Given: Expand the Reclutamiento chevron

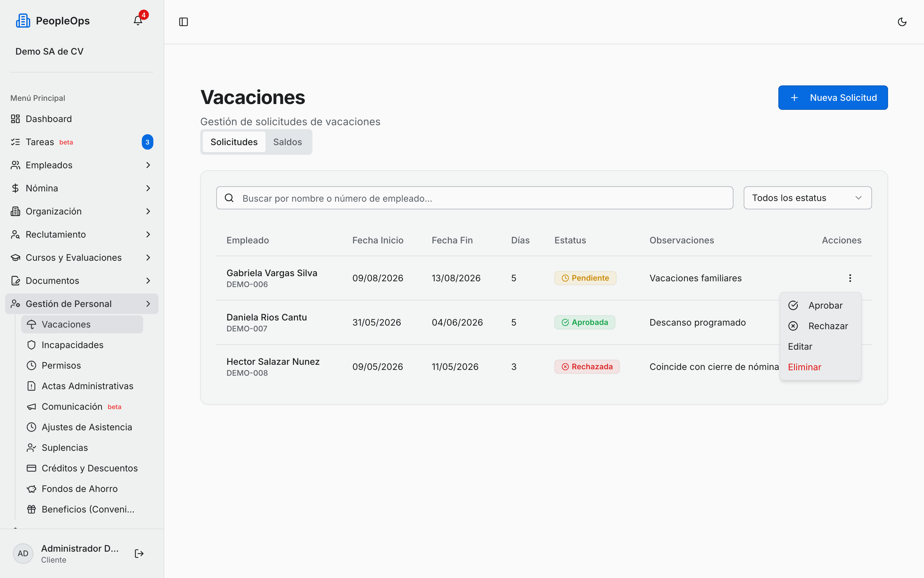Looking at the screenshot, I should (148, 234).
